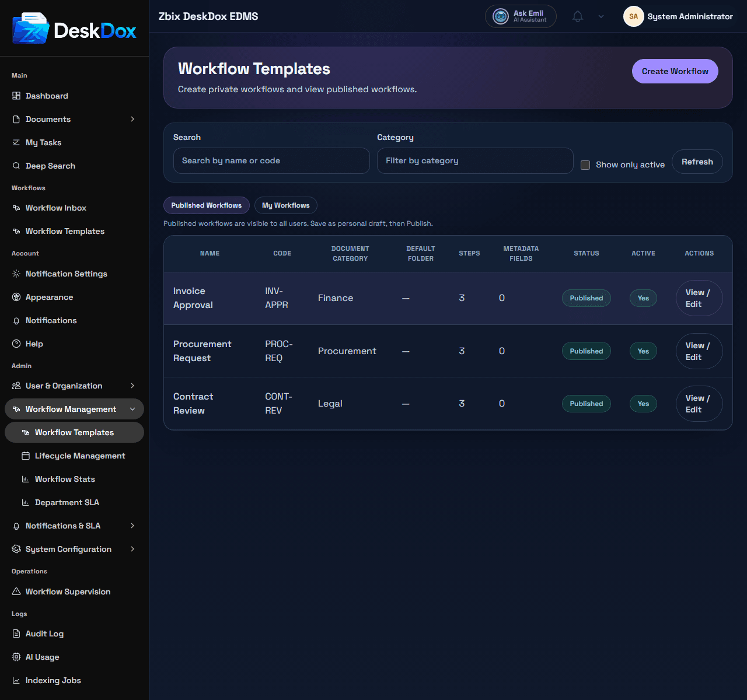
Task: Click the Notifications & SLA bell icon
Action: point(16,526)
